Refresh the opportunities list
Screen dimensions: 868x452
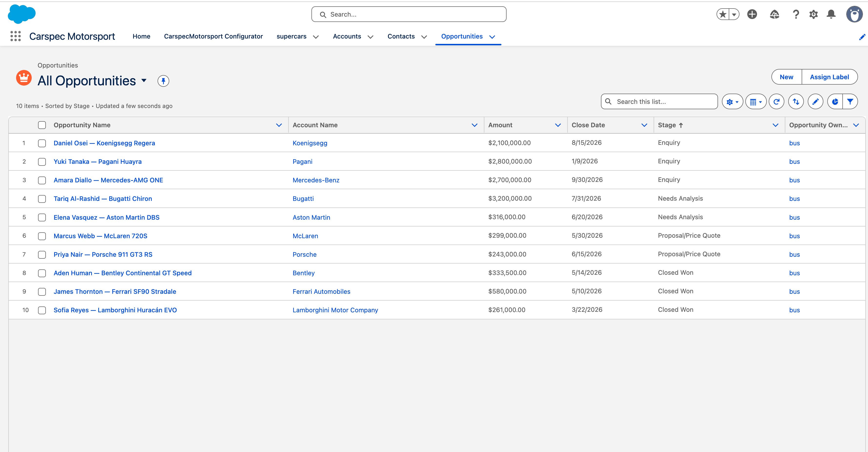776,101
